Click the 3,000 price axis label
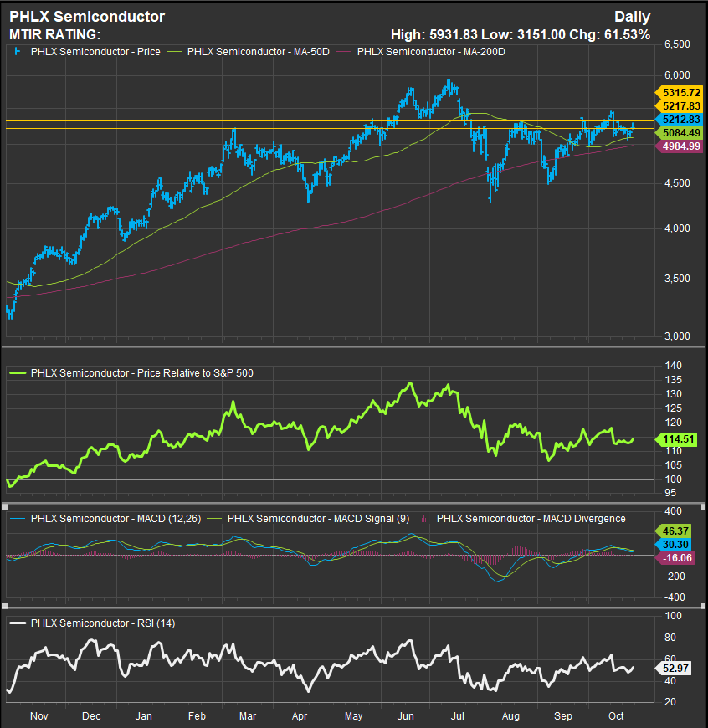The height and width of the screenshot is (728, 708). click(677, 336)
